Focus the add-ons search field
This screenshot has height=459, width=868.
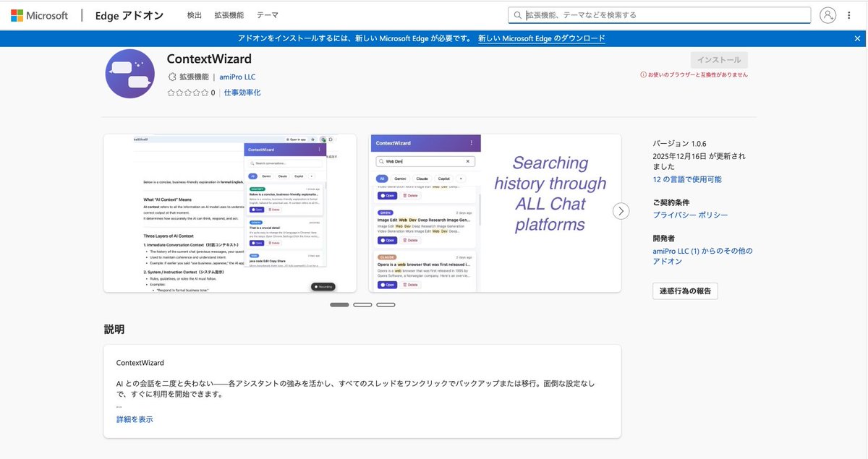pos(659,15)
